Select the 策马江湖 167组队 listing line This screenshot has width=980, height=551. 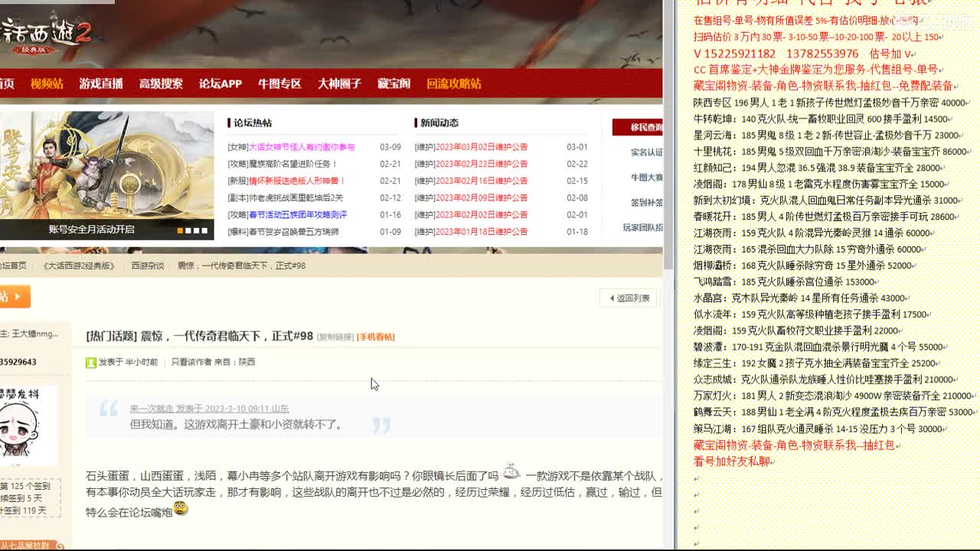(822, 429)
